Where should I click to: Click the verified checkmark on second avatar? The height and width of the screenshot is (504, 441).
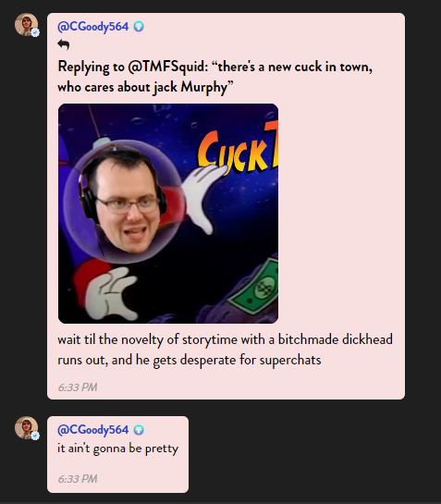[35, 436]
